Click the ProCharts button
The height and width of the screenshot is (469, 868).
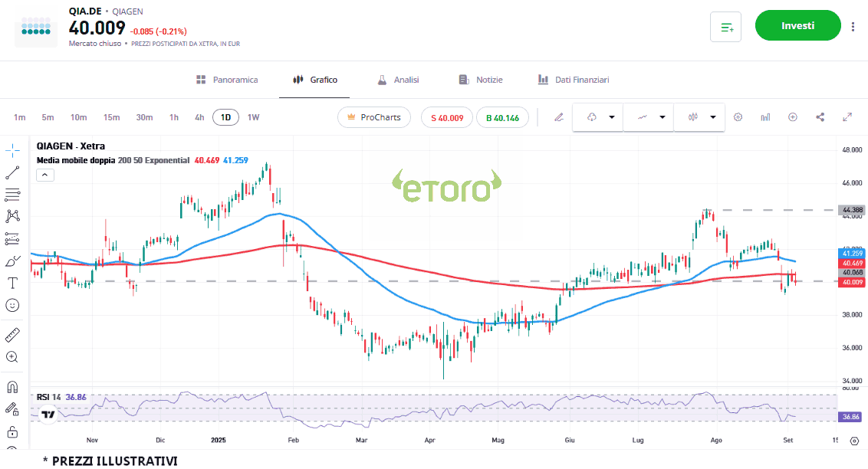(374, 117)
